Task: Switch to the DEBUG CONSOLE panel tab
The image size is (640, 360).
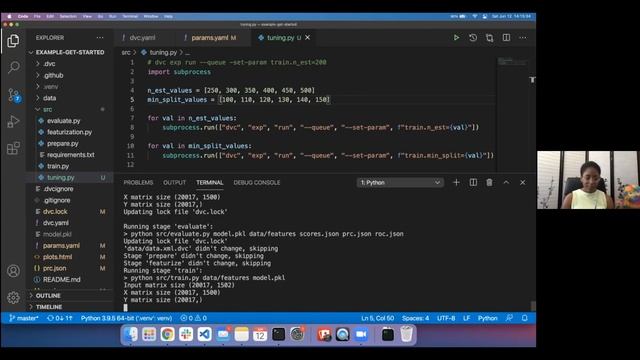Action: 257,182
